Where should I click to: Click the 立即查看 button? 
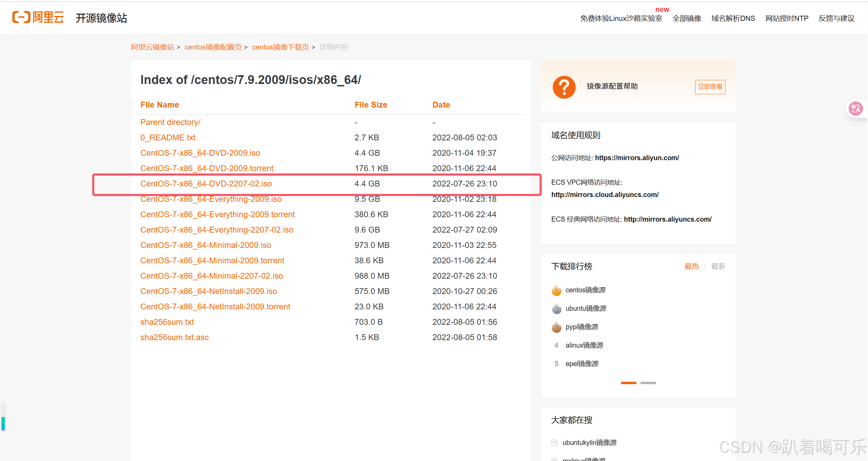[x=710, y=87]
